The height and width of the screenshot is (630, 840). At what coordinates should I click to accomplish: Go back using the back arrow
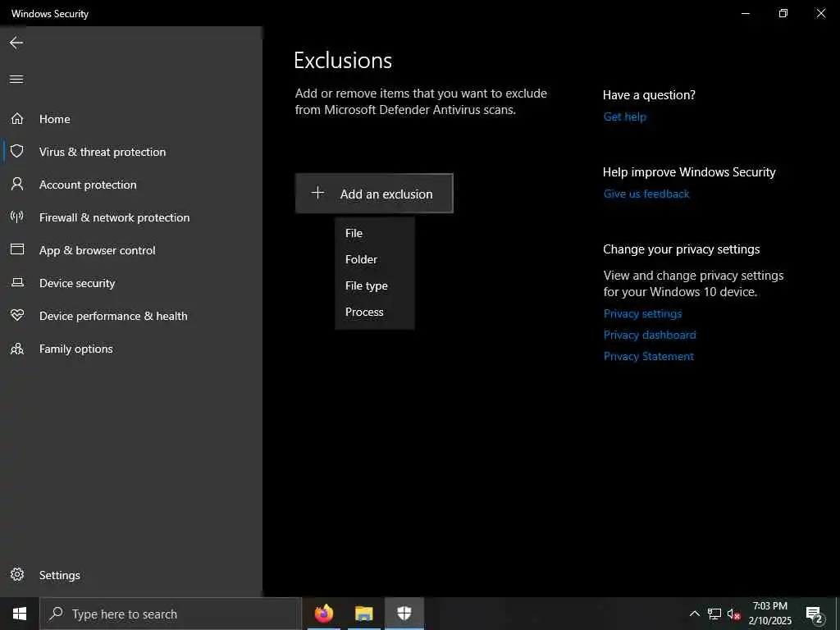click(16, 43)
